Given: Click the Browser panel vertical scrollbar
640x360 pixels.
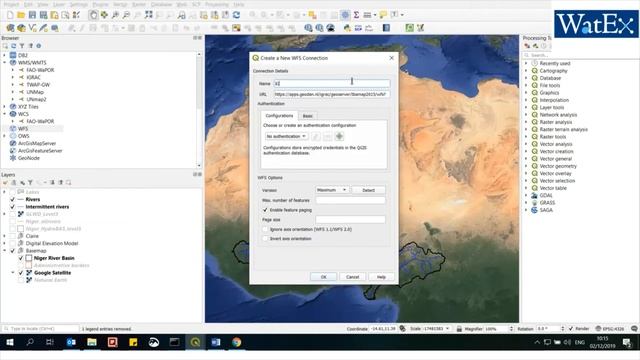Looking at the screenshot, I should tap(199, 109).
